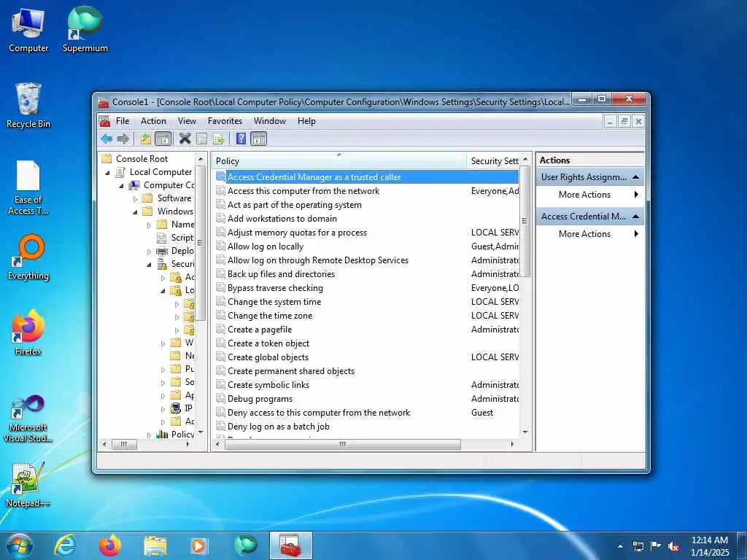Screen dimensions: 747x560
Task: Select the Policy-based QoS tree node
Action: pyautogui.click(x=182, y=434)
